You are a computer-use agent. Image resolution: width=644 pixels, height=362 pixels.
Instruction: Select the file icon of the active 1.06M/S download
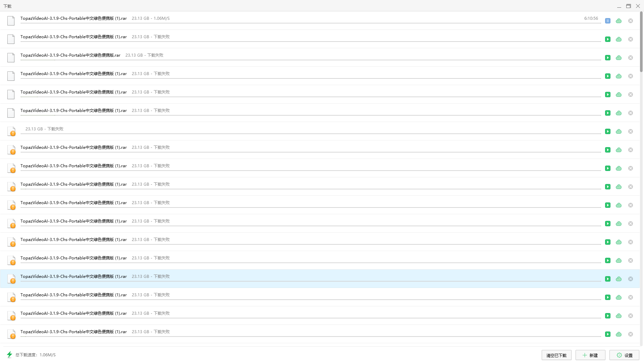[11, 21]
